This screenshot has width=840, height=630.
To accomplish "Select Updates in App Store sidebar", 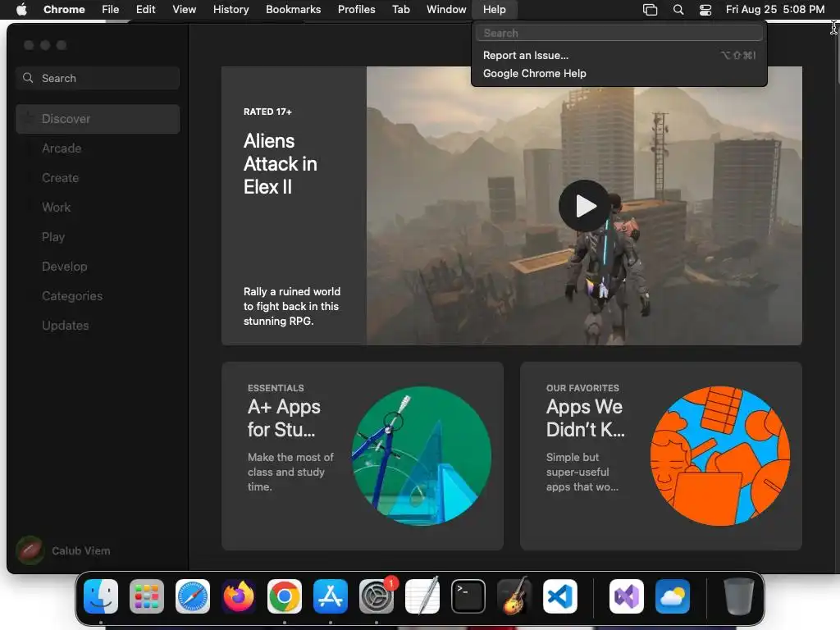I will coord(98,325).
